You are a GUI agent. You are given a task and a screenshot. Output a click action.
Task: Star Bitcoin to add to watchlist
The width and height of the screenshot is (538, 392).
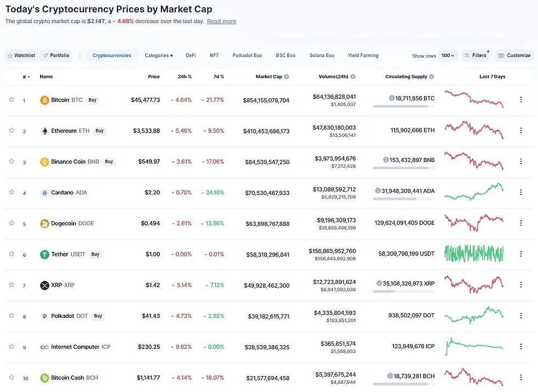click(x=12, y=99)
